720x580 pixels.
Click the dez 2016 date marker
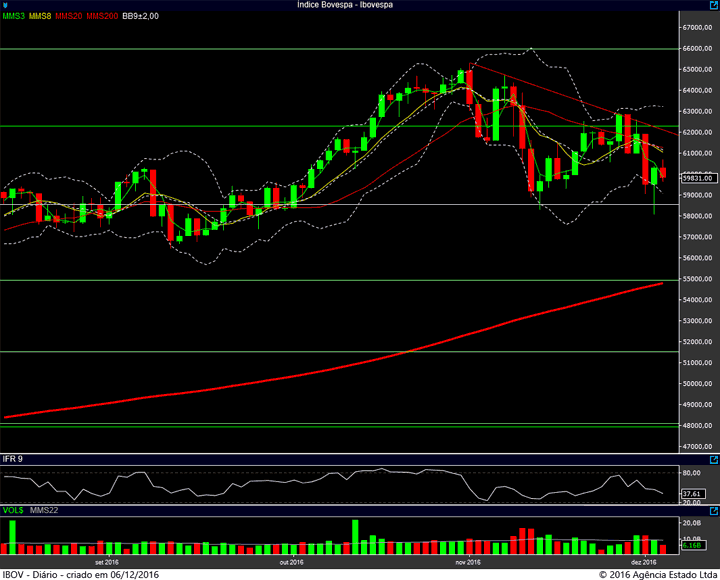pos(644,562)
